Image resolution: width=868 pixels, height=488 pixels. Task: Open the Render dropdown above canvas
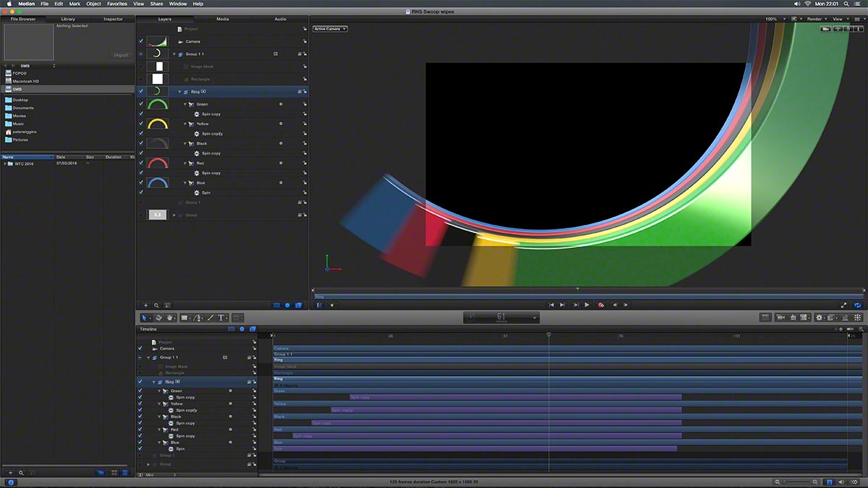pos(816,19)
